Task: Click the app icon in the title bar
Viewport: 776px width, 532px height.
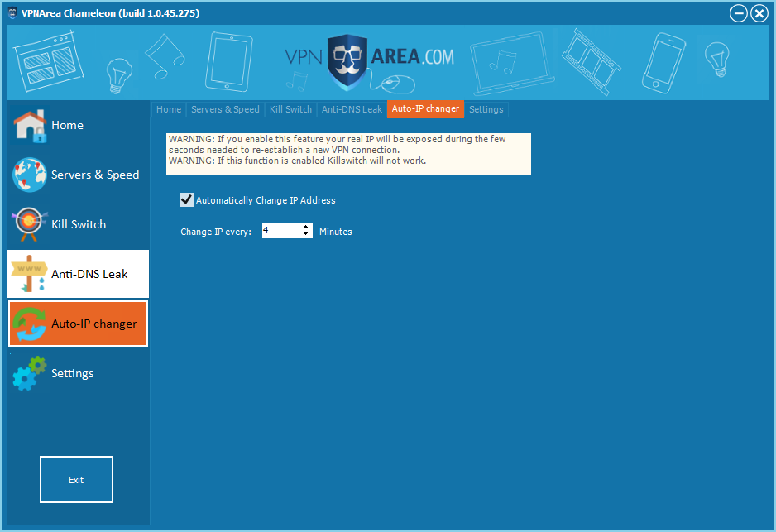Action: (12, 13)
